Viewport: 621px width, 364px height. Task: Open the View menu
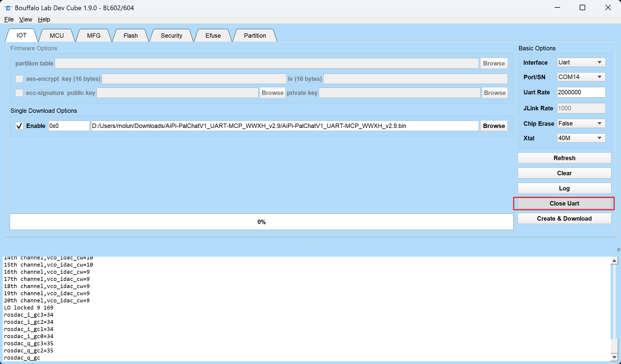click(26, 19)
